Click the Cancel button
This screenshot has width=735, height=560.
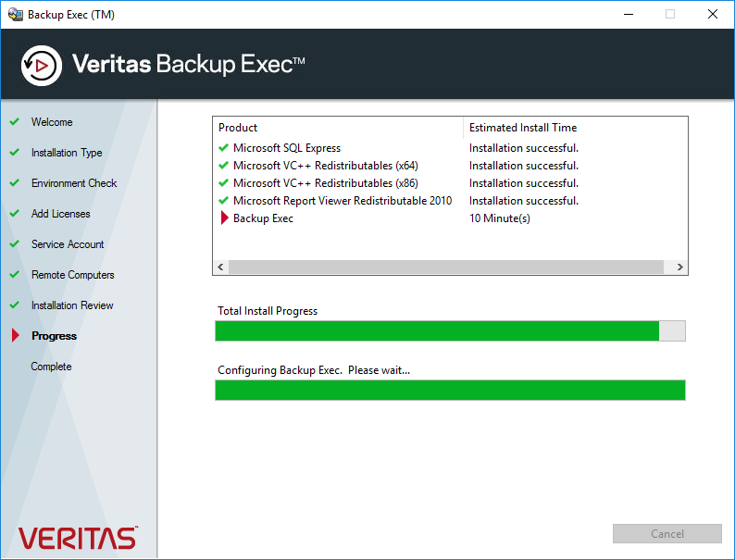tap(667, 534)
